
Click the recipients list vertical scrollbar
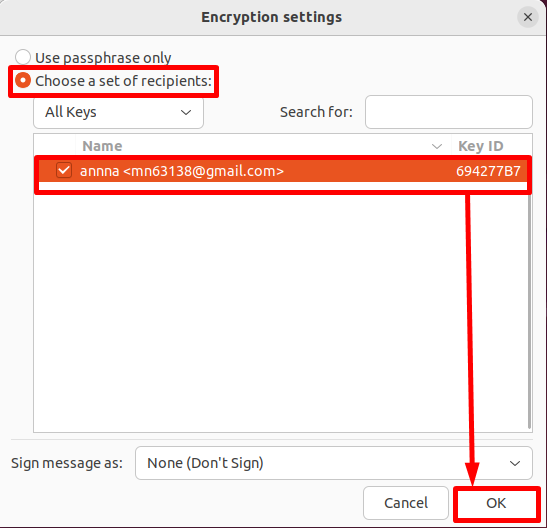pyautogui.click(x=529, y=310)
